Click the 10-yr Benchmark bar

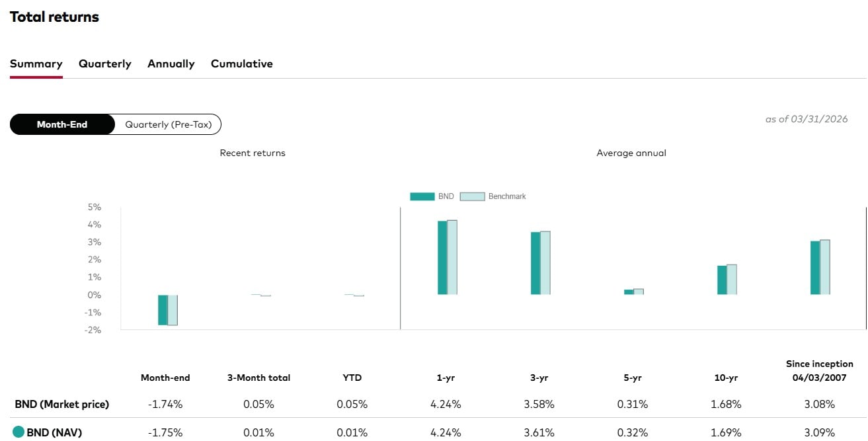(730, 278)
